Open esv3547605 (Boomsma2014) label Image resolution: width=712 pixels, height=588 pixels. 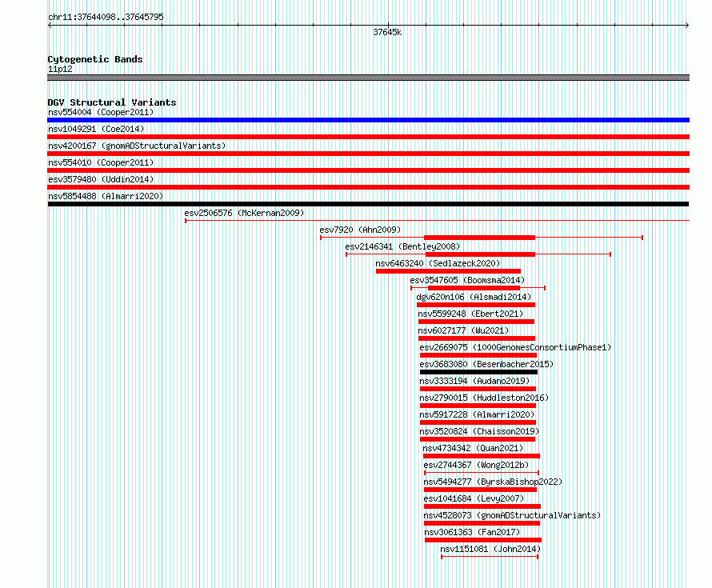(x=467, y=280)
